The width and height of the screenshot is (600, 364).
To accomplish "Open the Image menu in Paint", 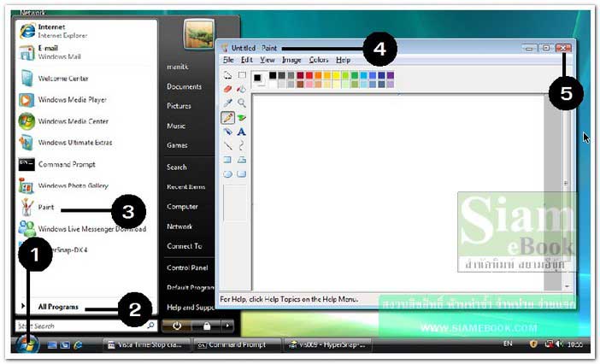I will point(291,60).
